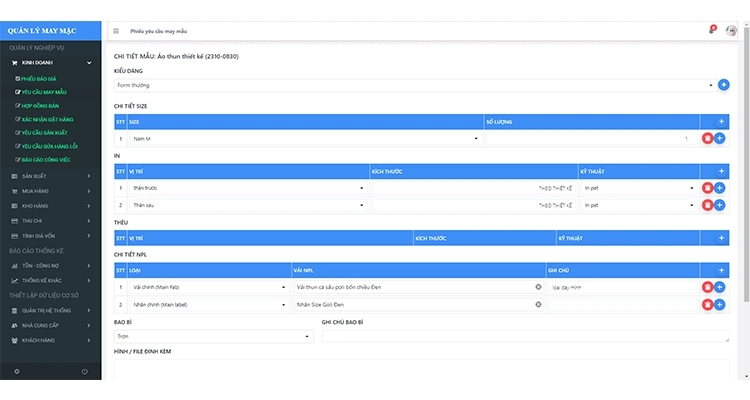Click the Quản lý may mặc header link
Screen dimensions: 750x400
tap(50, 30)
